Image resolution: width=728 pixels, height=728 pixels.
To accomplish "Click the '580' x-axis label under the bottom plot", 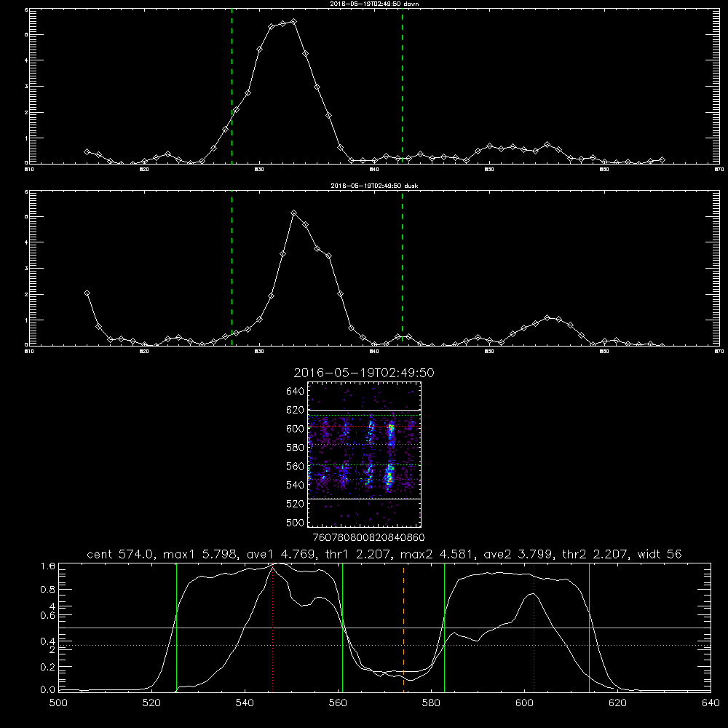I will point(431,703).
